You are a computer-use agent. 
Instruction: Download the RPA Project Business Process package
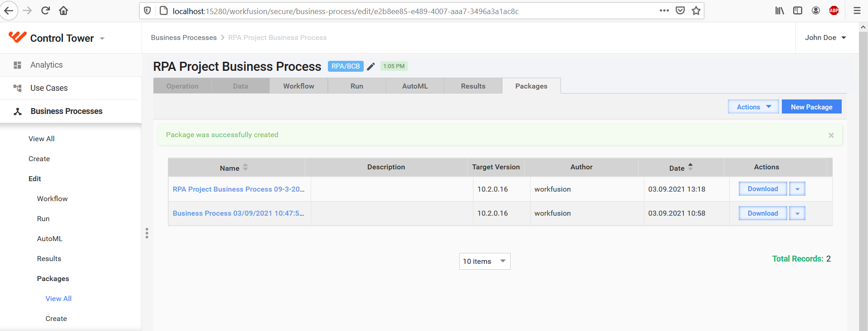pos(763,189)
